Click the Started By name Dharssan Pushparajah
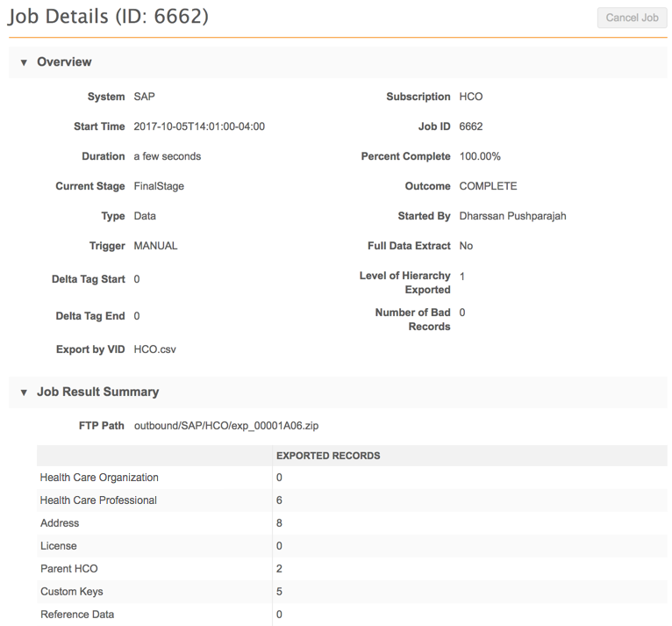Image resolution: width=672 pixels, height=626 pixels. (x=512, y=216)
